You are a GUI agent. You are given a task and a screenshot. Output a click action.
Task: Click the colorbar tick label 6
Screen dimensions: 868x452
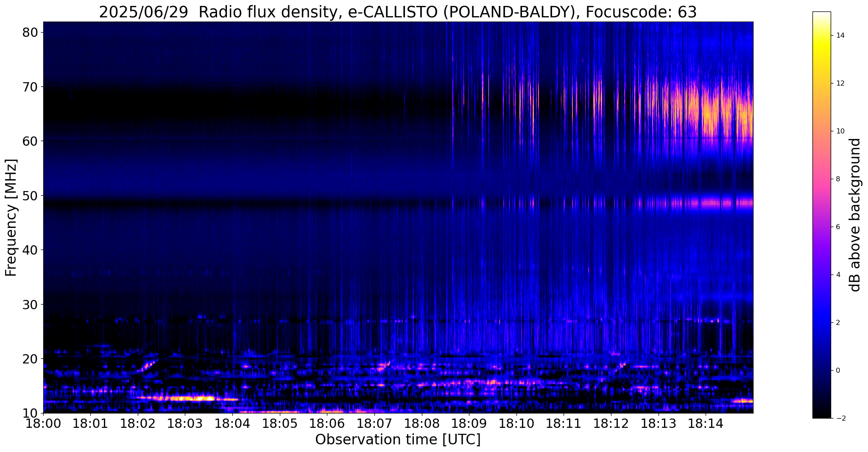tap(837, 227)
